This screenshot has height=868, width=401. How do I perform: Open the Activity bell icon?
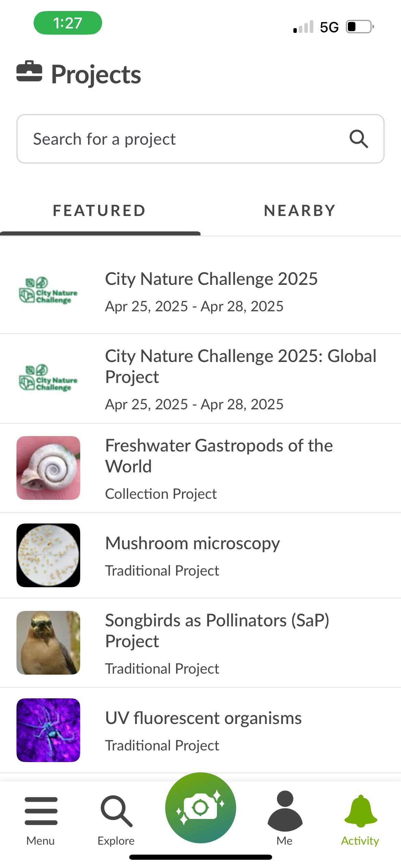click(360, 811)
